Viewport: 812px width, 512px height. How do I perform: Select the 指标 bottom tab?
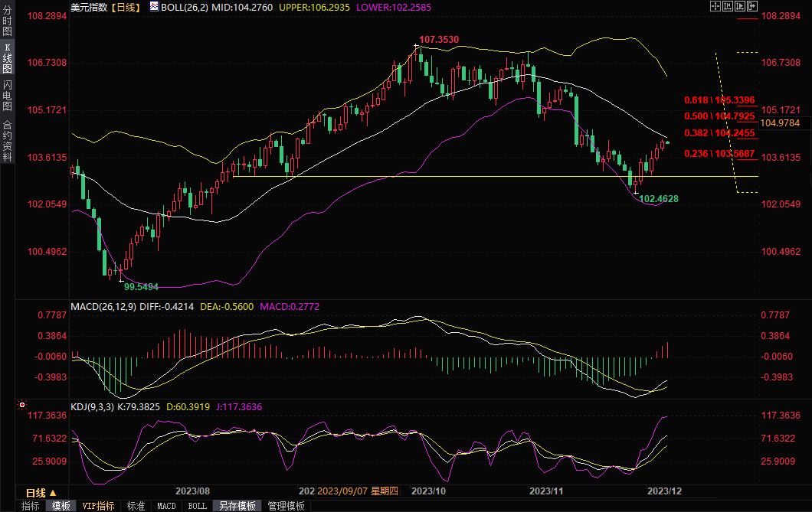(x=31, y=506)
